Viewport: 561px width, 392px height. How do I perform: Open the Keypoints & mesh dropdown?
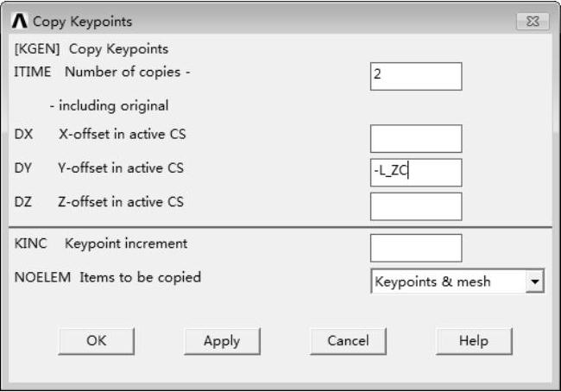point(535,281)
